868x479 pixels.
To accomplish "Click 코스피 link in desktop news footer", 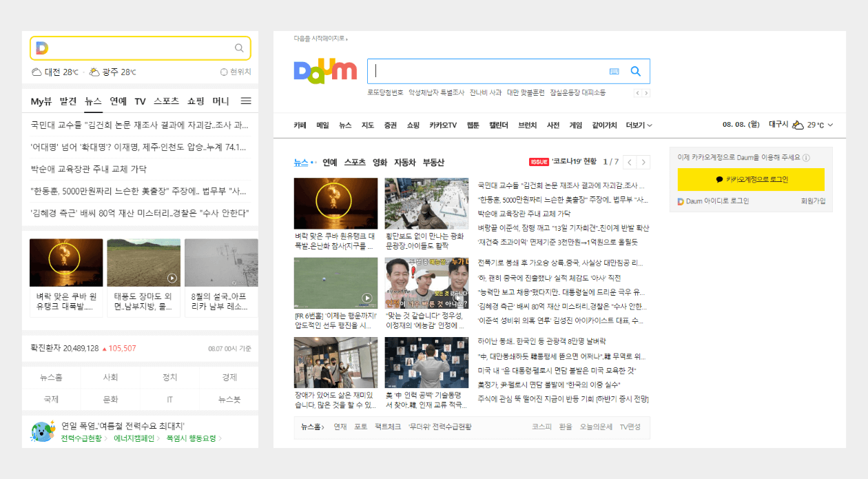I will point(541,427).
